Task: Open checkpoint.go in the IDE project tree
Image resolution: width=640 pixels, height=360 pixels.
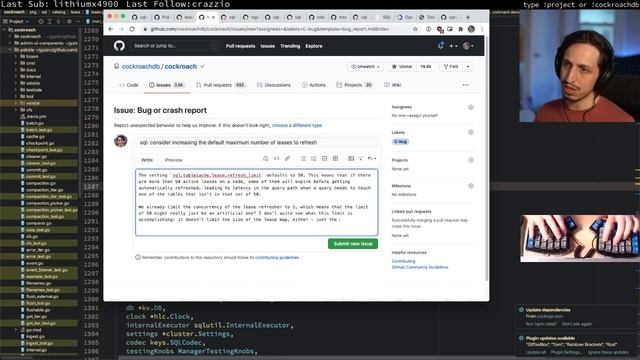Action: 40,143
